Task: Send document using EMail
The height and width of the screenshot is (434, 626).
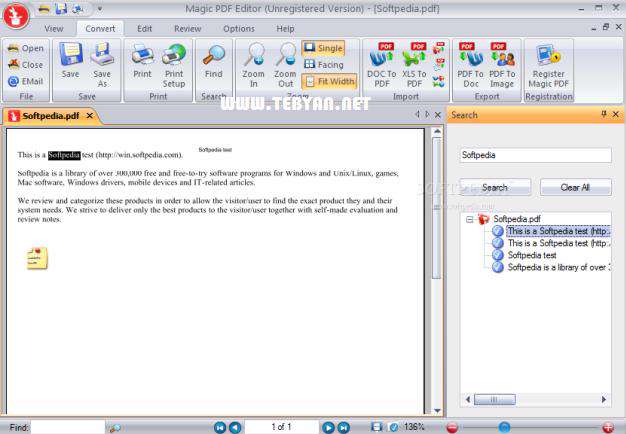Action: coord(26,81)
